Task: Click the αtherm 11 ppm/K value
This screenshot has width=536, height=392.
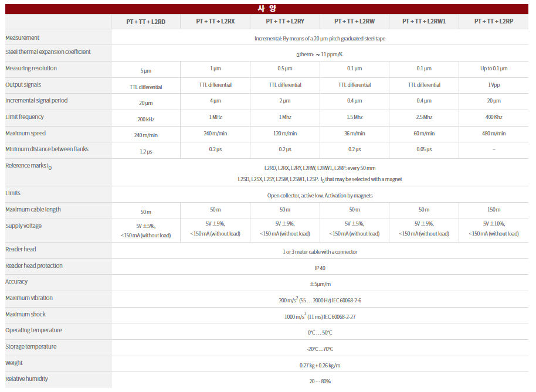Action: (x=320, y=54)
